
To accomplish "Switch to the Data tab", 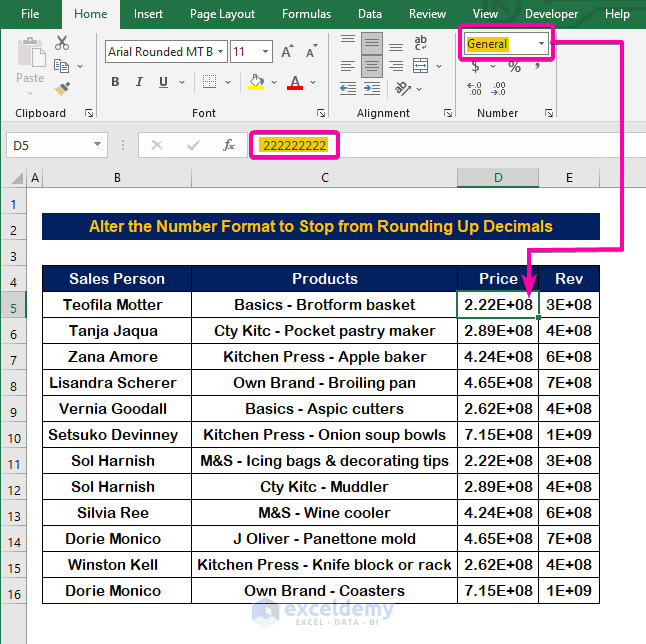I will pos(370,14).
